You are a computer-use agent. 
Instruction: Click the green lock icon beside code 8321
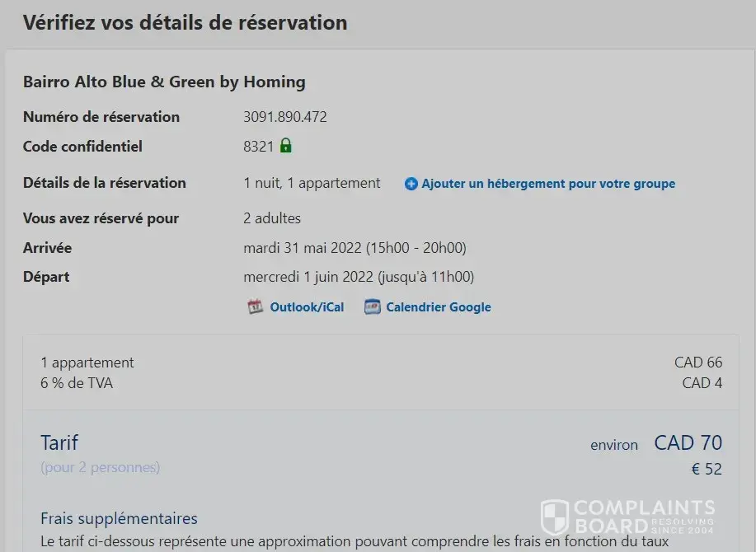click(x=285, y=146)
